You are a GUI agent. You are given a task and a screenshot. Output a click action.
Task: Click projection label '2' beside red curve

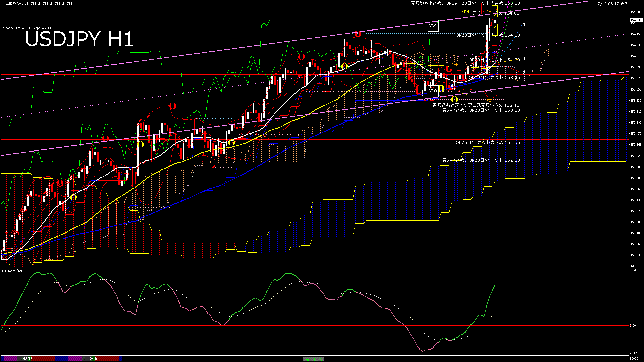(x=524, y=72)
